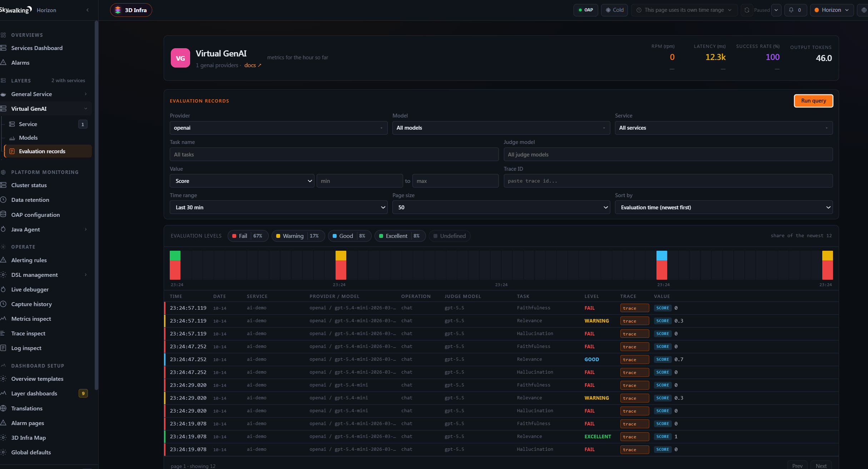This screenshot has height=469, width=868.
Task: Click the Run query button
Action: [x=813, y=101]
